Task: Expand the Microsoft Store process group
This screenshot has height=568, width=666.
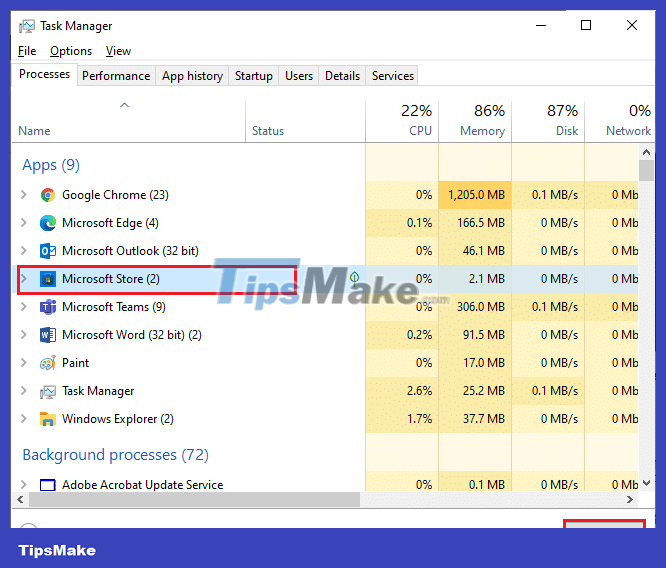Action: [24, 279]
